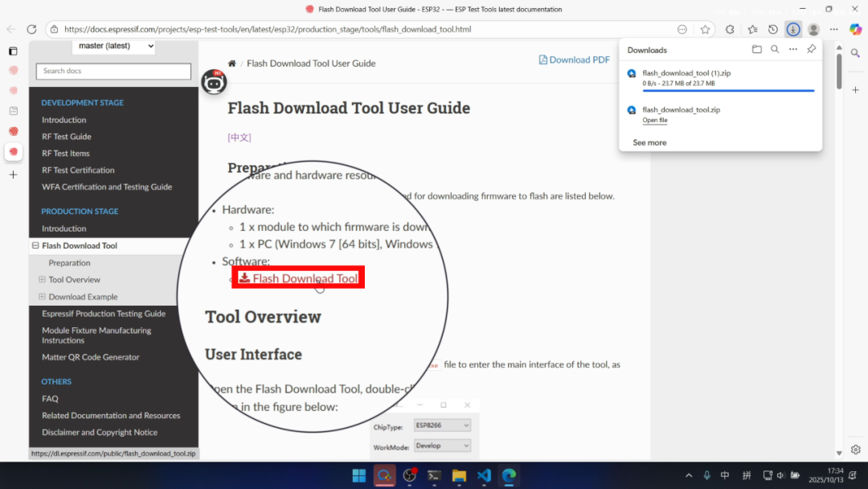Click search icon in Downloads panel

pyautogui.click(x=775, y=50)
